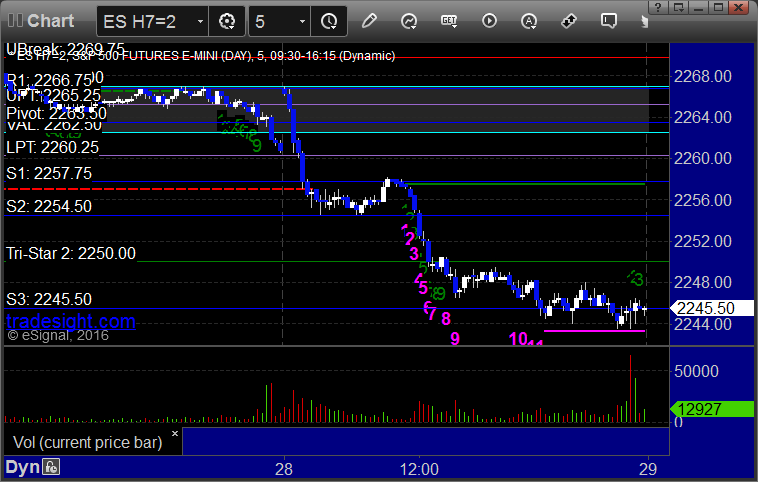The height and width of the screenshot is (482, 758).
Task: Click the help question mark button
Action: pos(658,7)
